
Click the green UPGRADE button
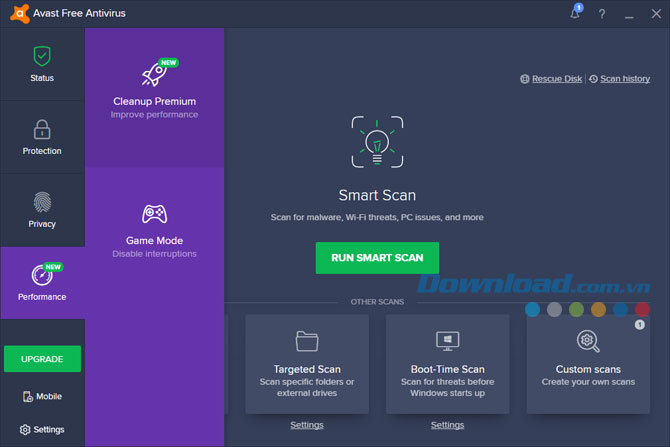pyautogui.click(x=42, y=359)
